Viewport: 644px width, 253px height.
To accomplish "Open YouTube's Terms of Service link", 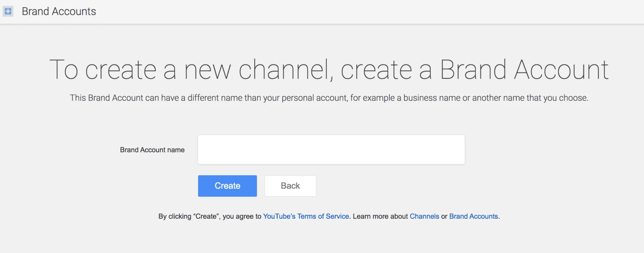I will (x=306, y=217).
